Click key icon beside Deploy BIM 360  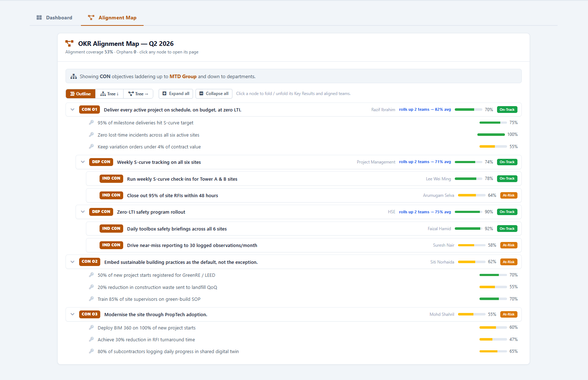pyautogui.click(x=91, y=328)
